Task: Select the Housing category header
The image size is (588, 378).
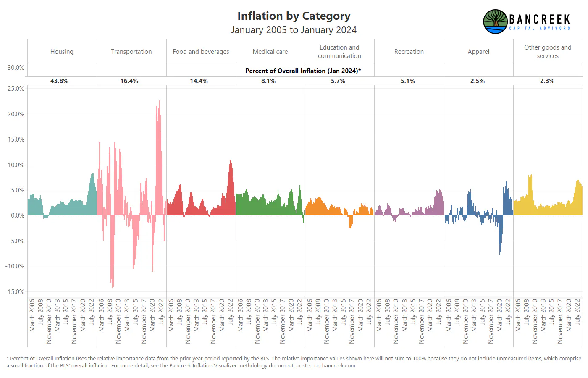Action: point(62,52)
